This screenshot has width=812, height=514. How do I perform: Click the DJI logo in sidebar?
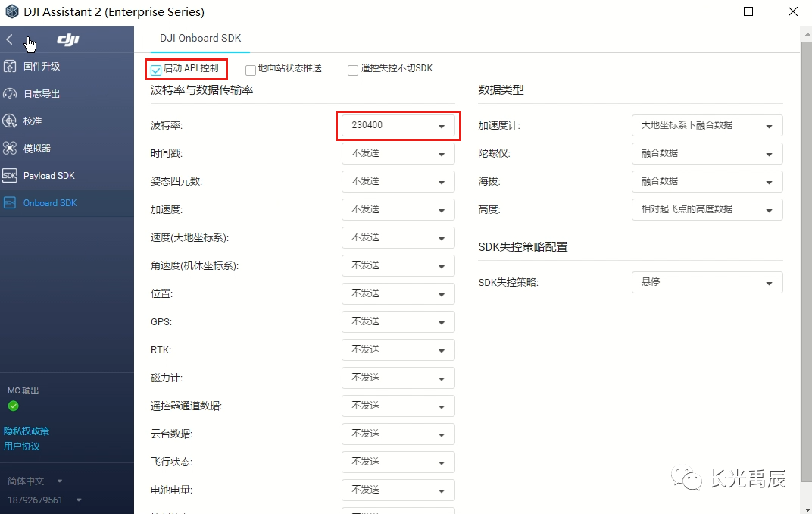point(67,39)
